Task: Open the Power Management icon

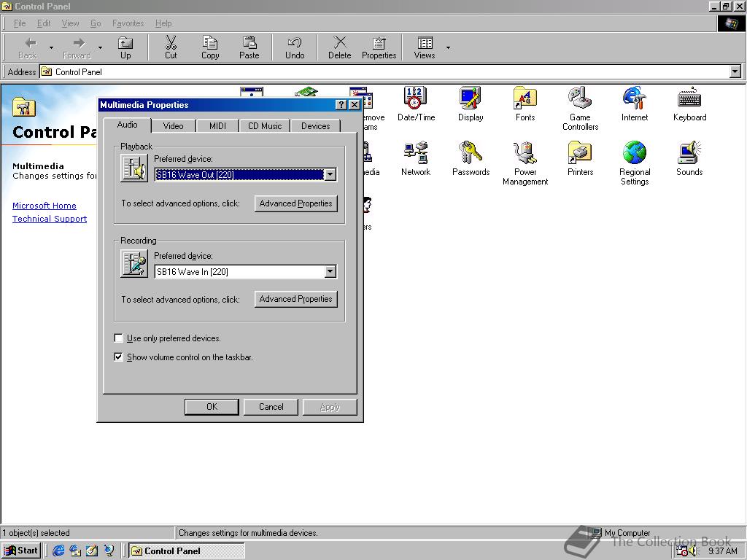Action: 525,163
